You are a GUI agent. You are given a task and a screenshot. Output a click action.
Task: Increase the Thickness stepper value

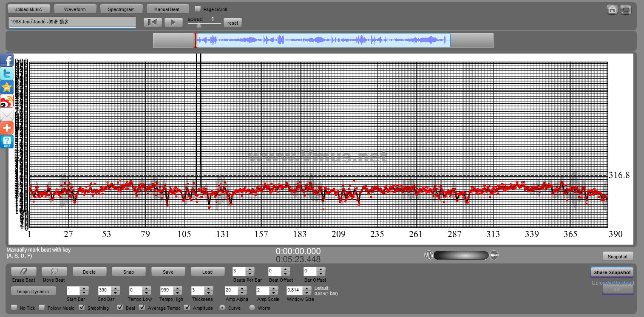pyautogui.click(x=208, y=289)
